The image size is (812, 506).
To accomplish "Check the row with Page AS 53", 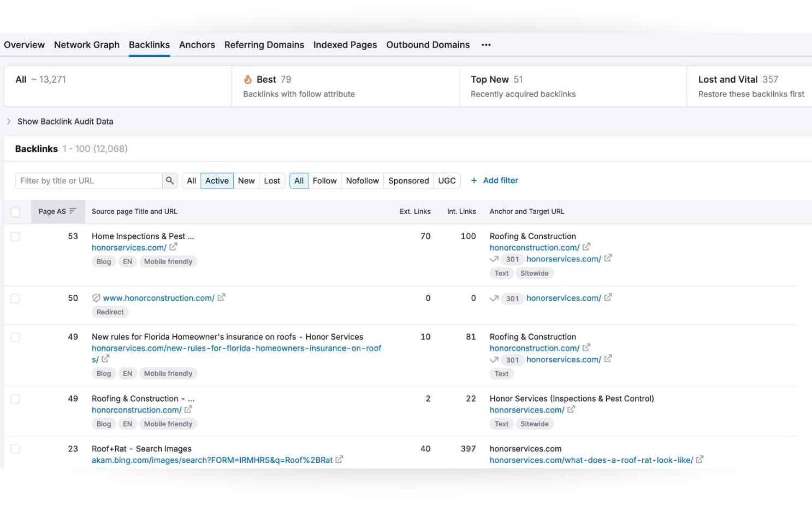I will click(15, 236).
